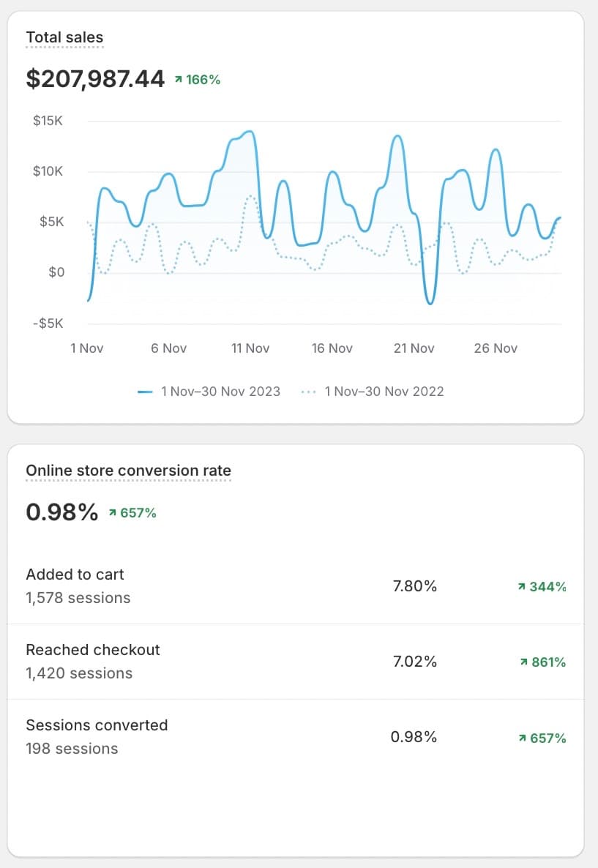Screen dimensions: 598x868
Task: Click the dotted 2022 legend swatch
Action: (308, 392)
